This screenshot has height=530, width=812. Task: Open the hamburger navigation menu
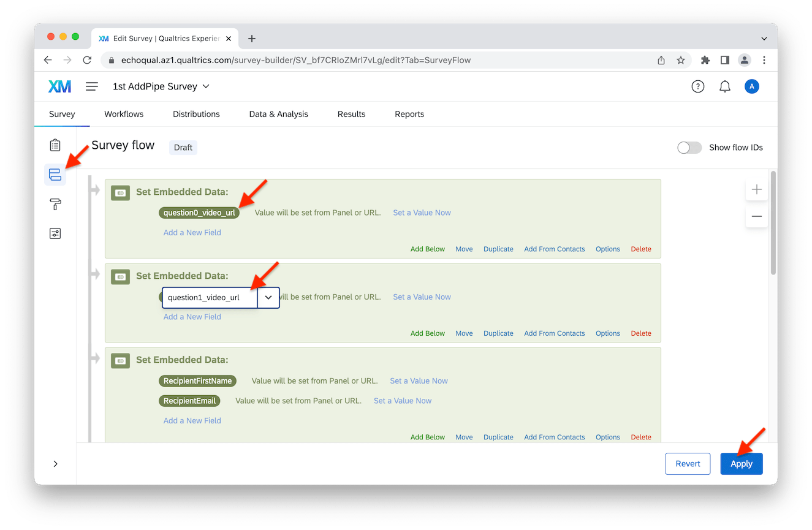point(91,86)
